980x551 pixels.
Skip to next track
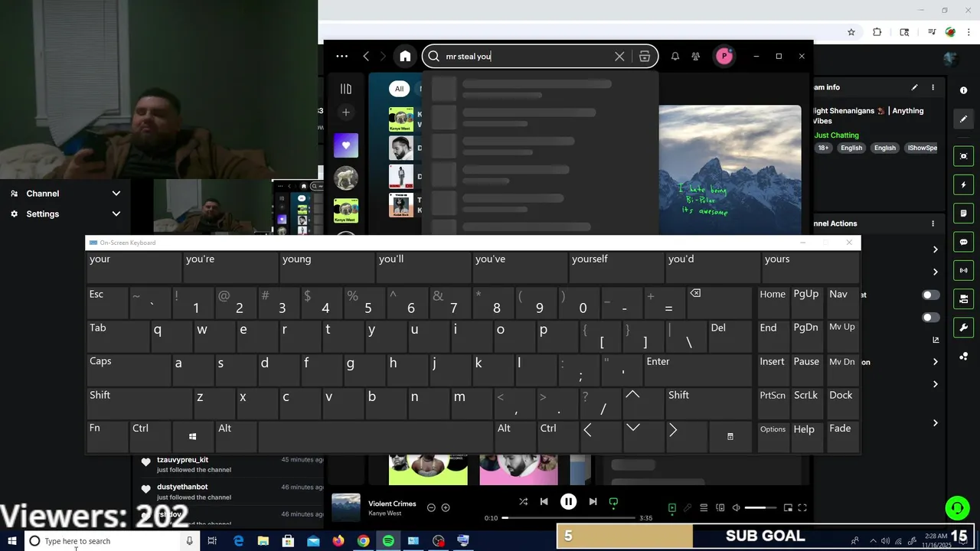pos(593,502)
